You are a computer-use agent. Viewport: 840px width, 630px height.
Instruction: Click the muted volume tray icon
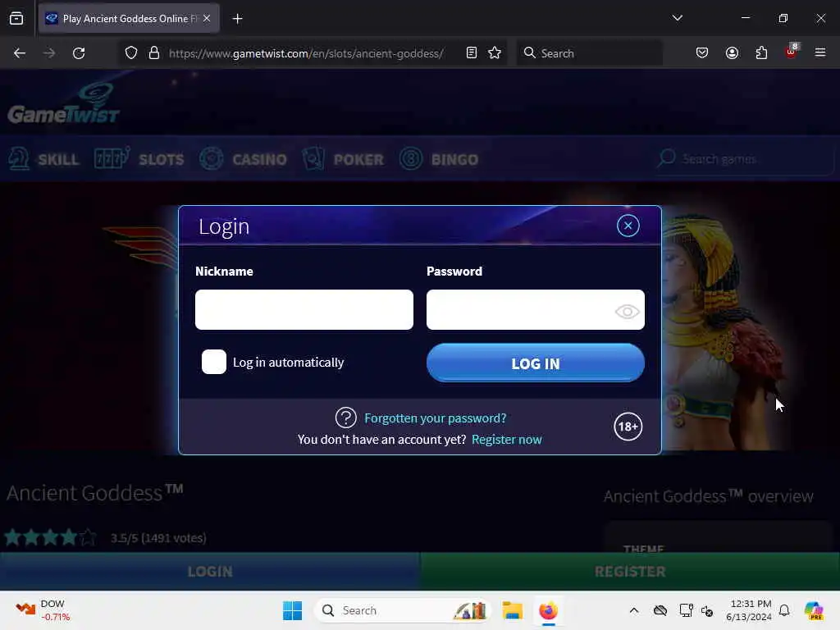tap(707, 610)
